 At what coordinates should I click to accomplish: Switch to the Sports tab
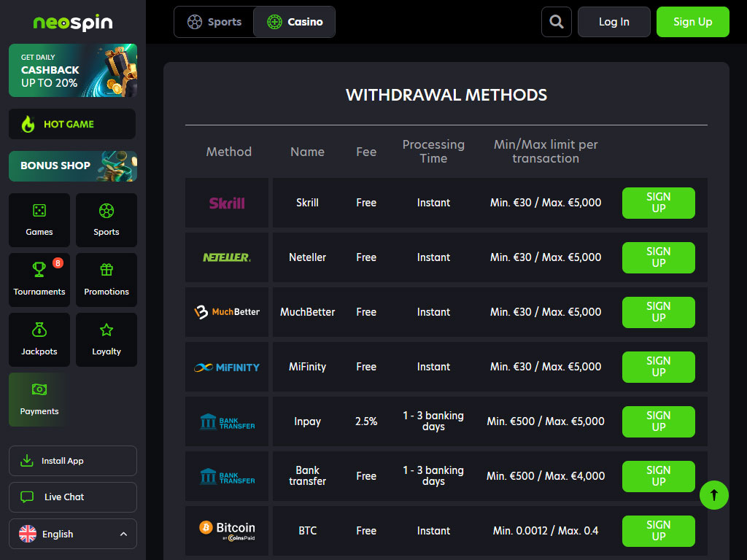pos(214,22)
